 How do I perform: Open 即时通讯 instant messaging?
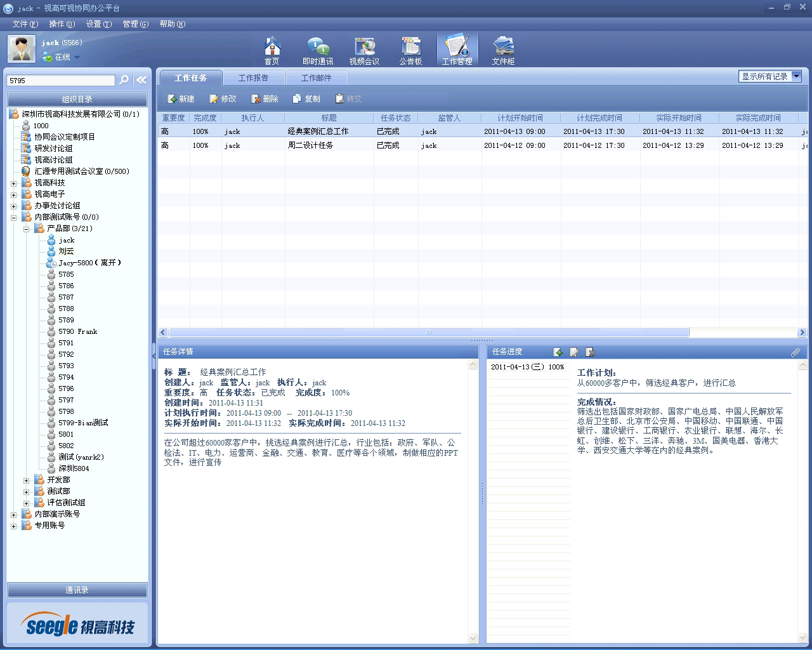click(318, 50)
